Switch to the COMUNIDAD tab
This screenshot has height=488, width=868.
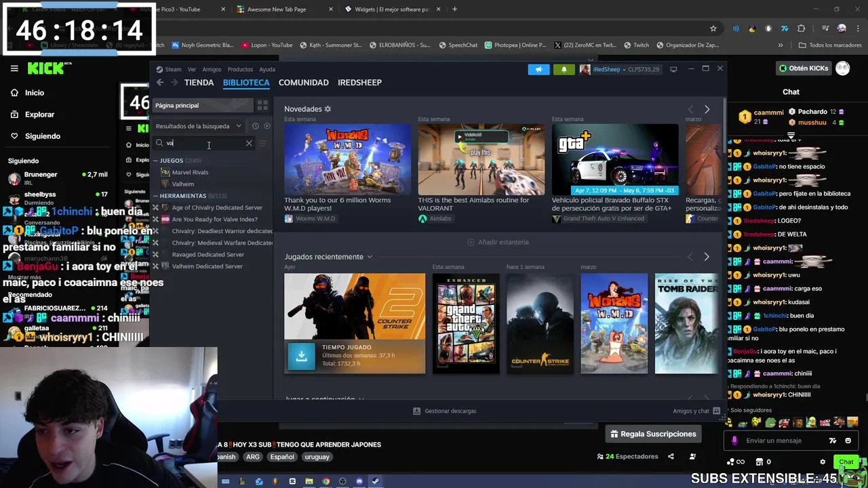tap(303, 83)
